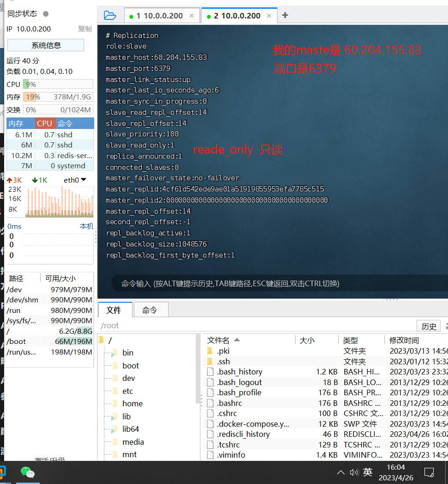Viewport: 448px width, 484px height.
Task: Select .viminfo file icon
Action: pyautogui.click(x=210, y=455)
